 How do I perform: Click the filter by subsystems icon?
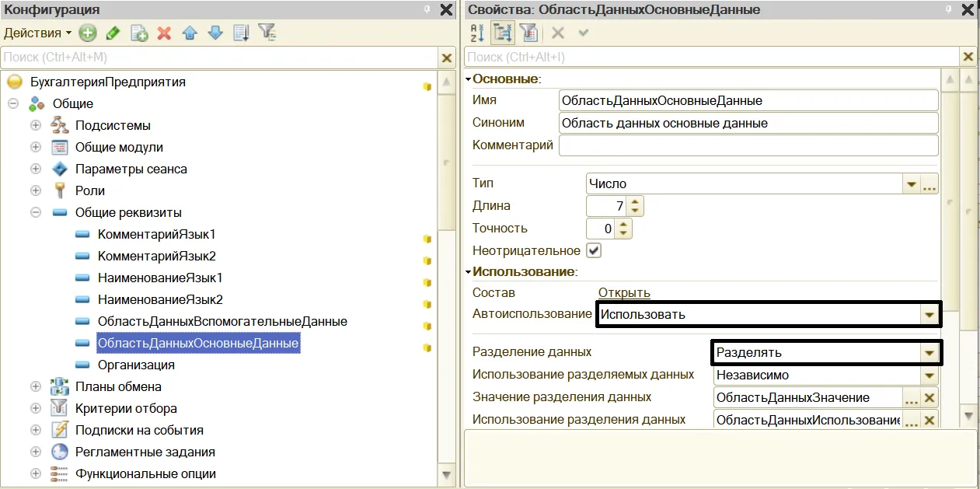coord(267,33)
